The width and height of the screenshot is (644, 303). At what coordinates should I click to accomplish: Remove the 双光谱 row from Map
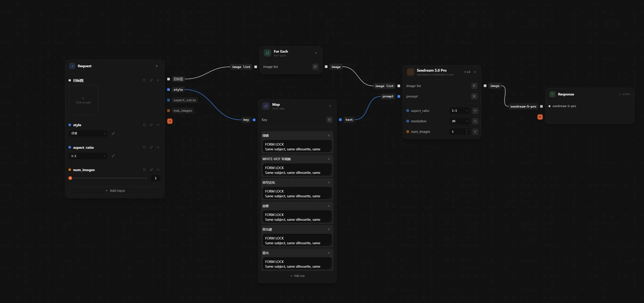coord(329,230)
